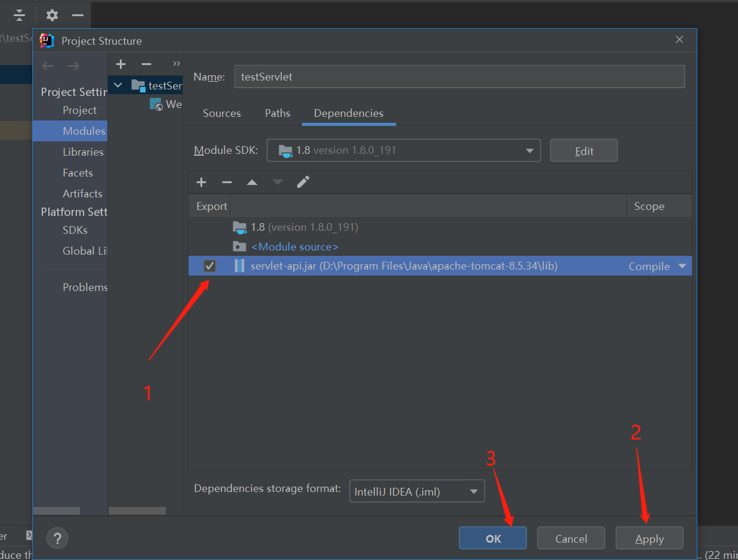Click collapse-all icon in IDE toolbar

point(20,15)
